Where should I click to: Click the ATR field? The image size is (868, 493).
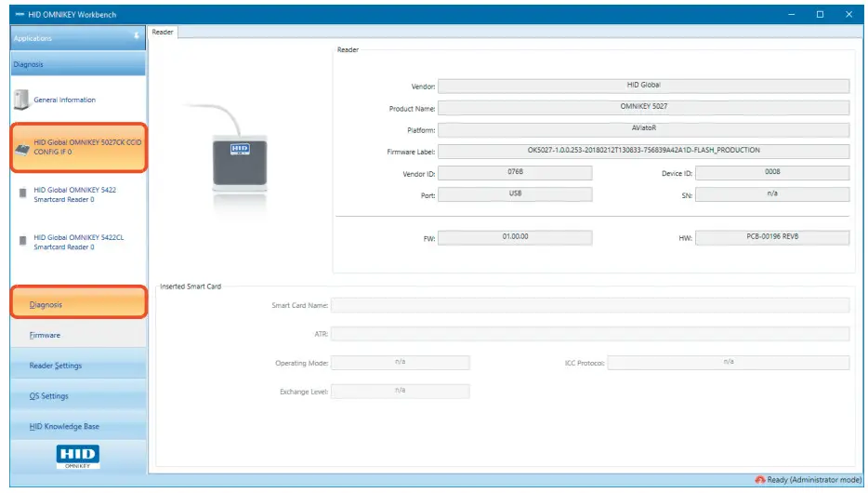tap(590, 334)
